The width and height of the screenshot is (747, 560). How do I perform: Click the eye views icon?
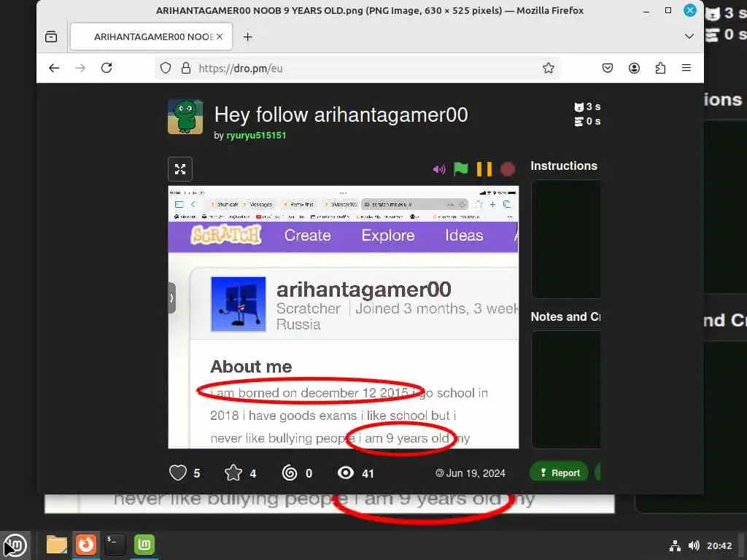click(x=346, y=472)
